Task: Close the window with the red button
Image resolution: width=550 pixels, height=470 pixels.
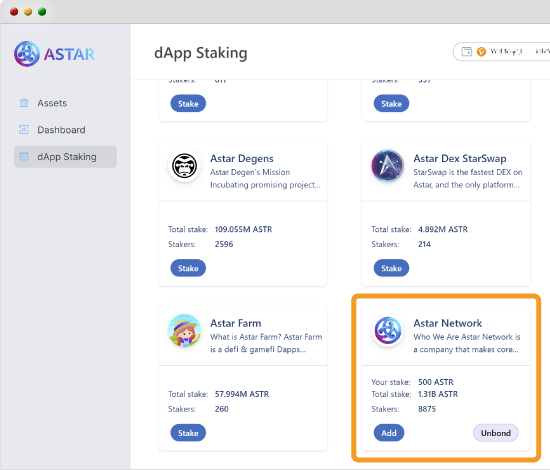Action: pyautogui.click(x=14, y=12)
